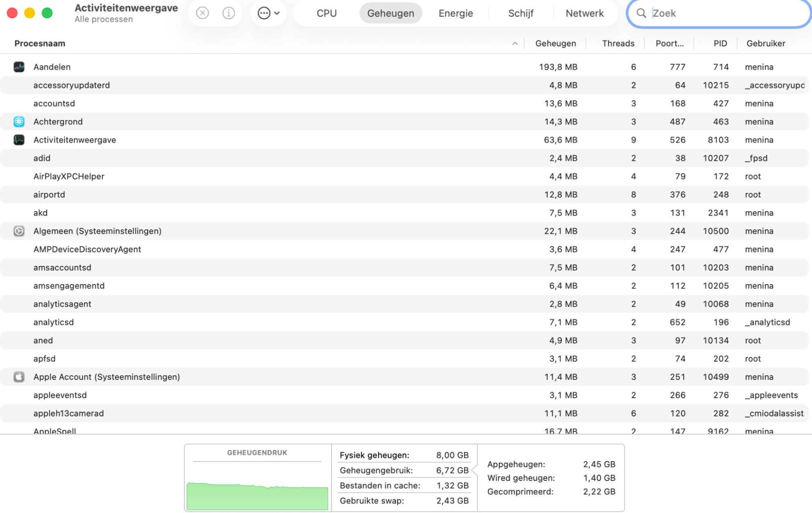Screen dimensions: 812x513
Task: Click the Apple Account (Systeeminstellingen) icon
Action: click(x=19, y=377)
